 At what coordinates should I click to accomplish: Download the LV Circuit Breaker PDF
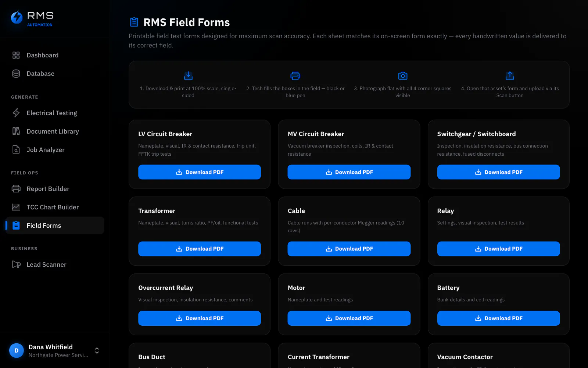tap(200, 172)
